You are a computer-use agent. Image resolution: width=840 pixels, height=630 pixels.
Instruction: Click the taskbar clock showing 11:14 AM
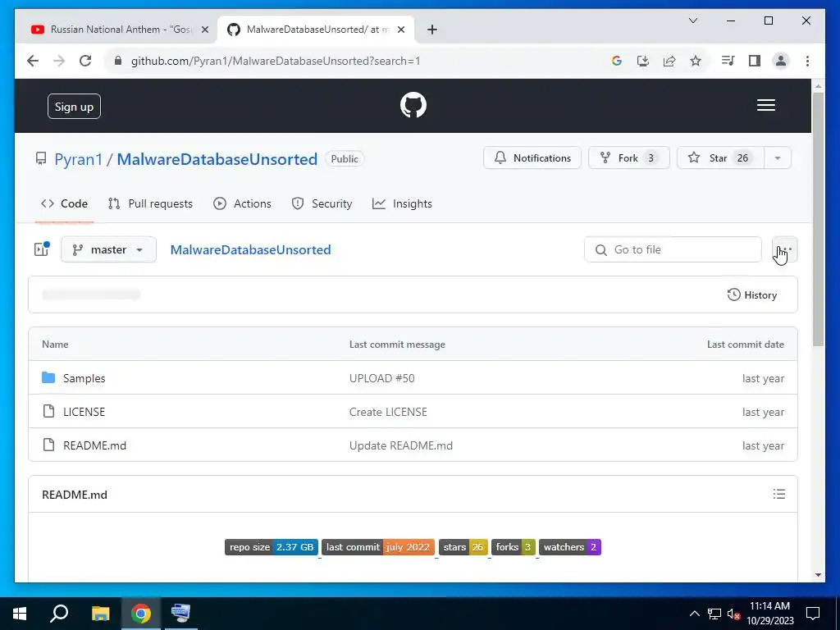click(769, 614)
